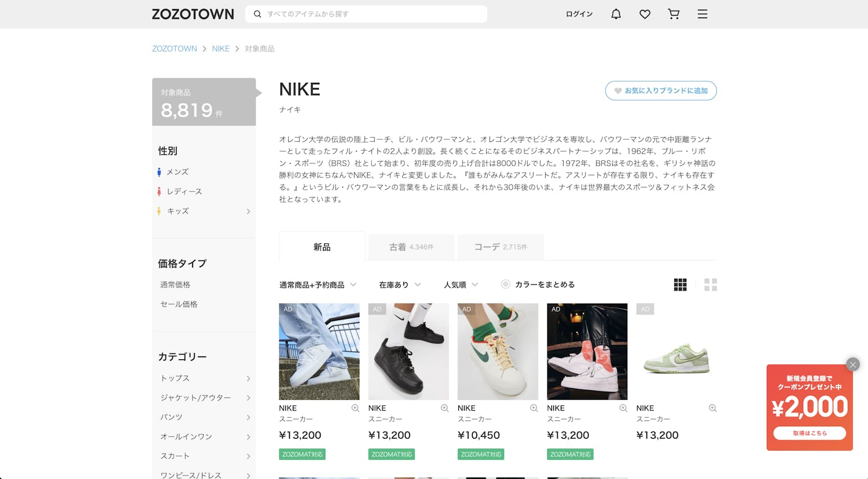Close the ¥2,000 coupon popup

(x=852, y=364)
